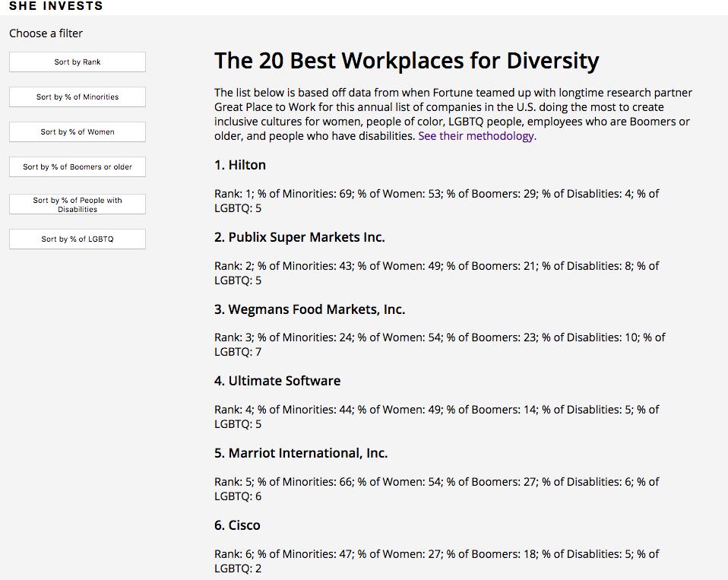The height and width of the screenshot is (580, 728).
Task: Click Publix stats line starting Rank: 2
Action: [x=436, y=273]
